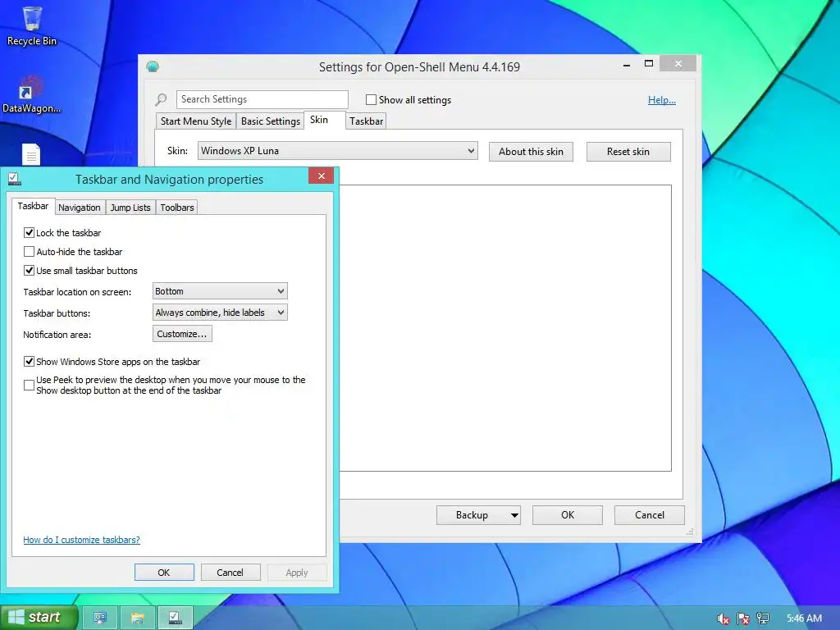840x630 pixels.
Task: Open the Taskbar tab in Open-Shell Settings
Action: 367,121
